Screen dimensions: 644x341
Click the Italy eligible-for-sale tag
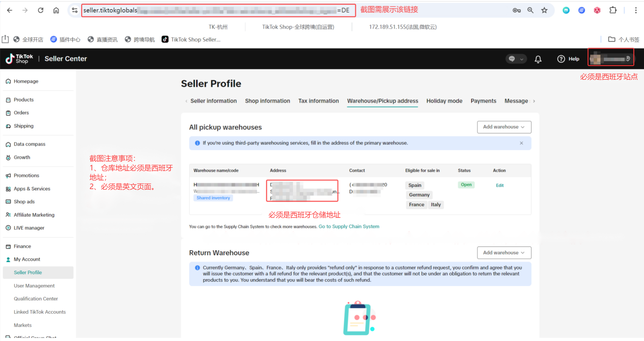coord(436,205)
